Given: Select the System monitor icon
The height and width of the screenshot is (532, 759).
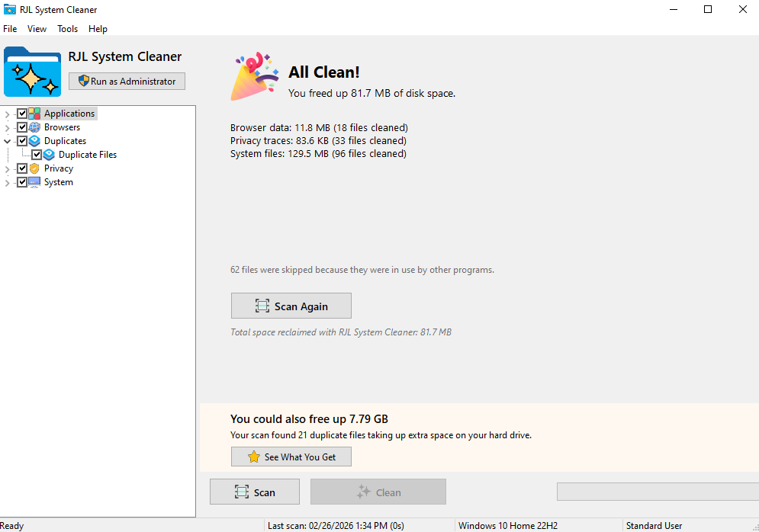Looking at the screenshot, I should click(x=34, y=181).
